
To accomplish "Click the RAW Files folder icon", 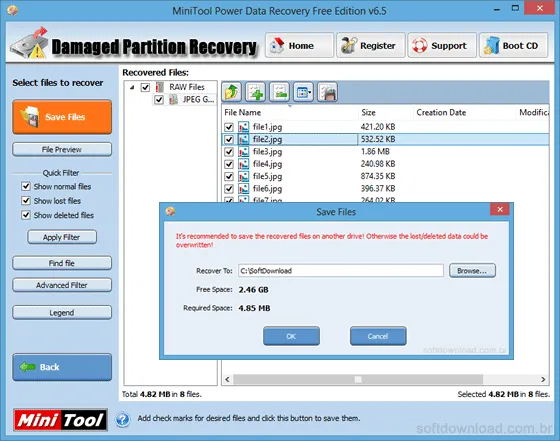I will coord(160,87).
